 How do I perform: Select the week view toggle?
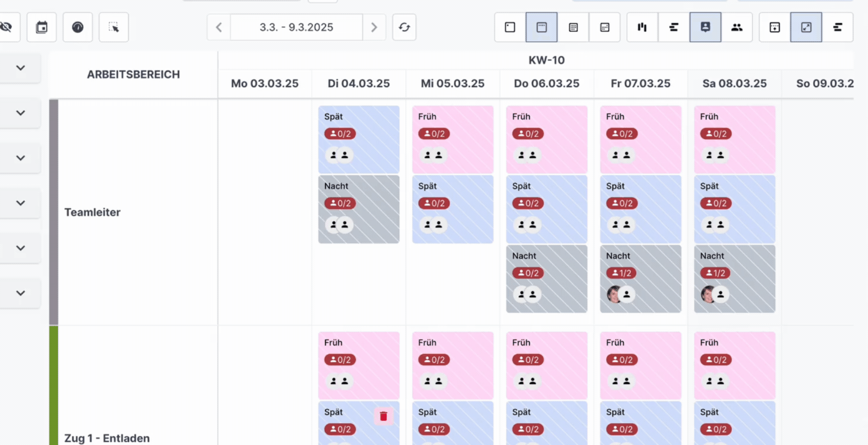coord(541,27)
